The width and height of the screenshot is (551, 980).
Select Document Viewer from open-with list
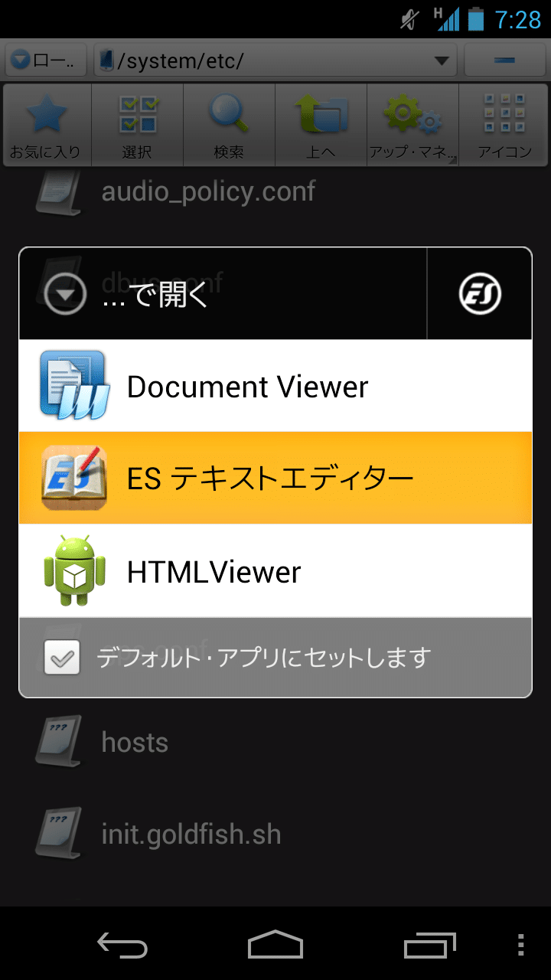(x=275, y=386)
